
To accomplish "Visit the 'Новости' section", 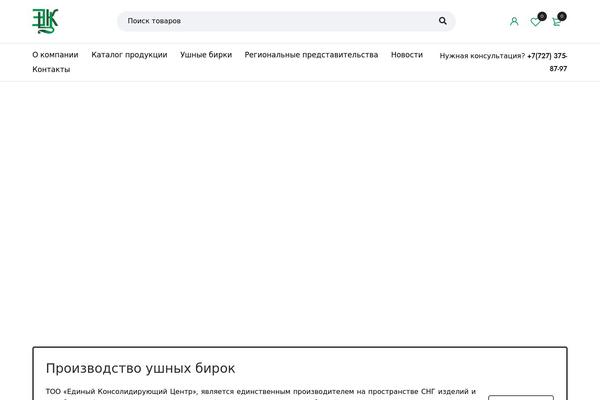I will click(407, 55).
